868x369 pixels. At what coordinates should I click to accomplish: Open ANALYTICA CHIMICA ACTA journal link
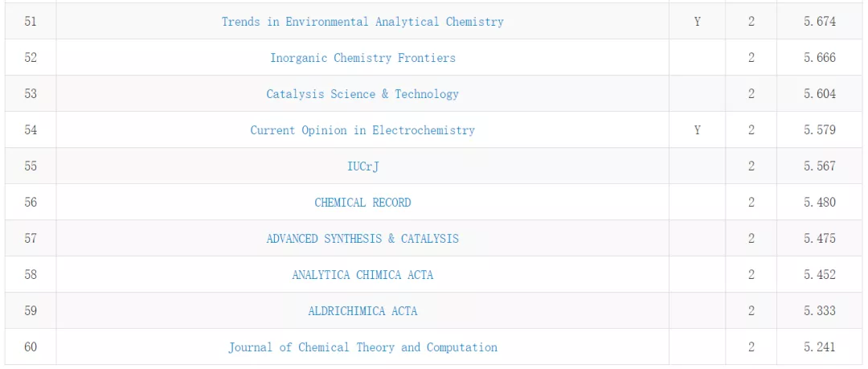(x=362, y=275)
